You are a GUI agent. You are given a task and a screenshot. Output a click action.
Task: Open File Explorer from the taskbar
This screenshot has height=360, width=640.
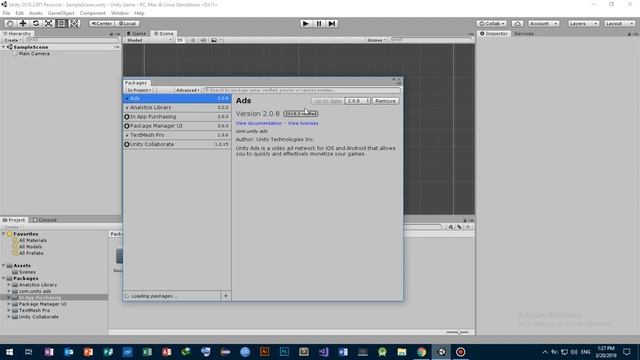click(x=402, y=352)
